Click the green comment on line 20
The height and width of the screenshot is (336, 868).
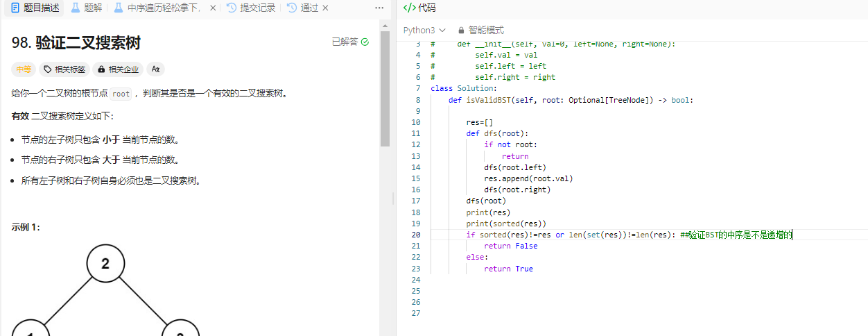click(736, 235)
